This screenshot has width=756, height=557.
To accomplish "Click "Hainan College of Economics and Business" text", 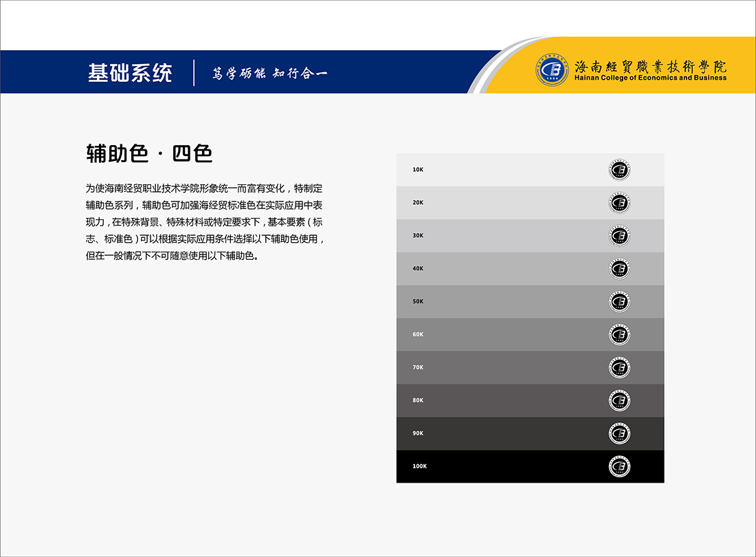I will [650, 78].
